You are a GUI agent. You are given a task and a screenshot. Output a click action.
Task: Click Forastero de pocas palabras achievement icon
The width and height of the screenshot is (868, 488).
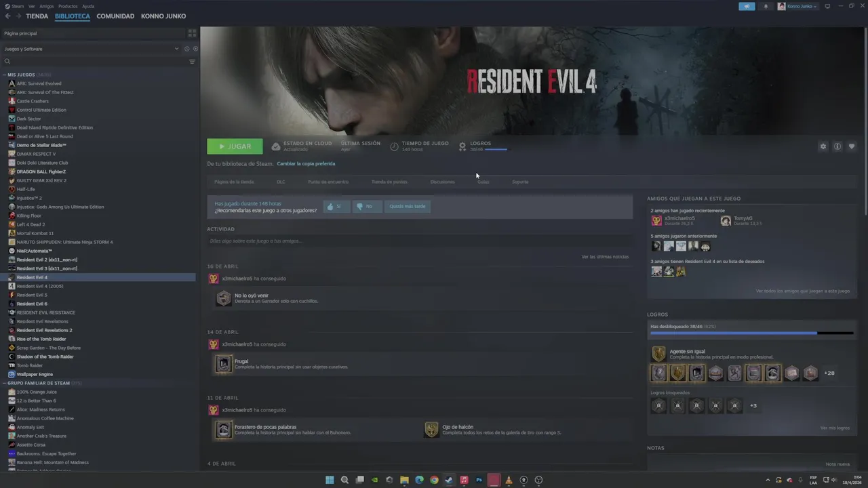pyautogui.click(x=224, y=430)
